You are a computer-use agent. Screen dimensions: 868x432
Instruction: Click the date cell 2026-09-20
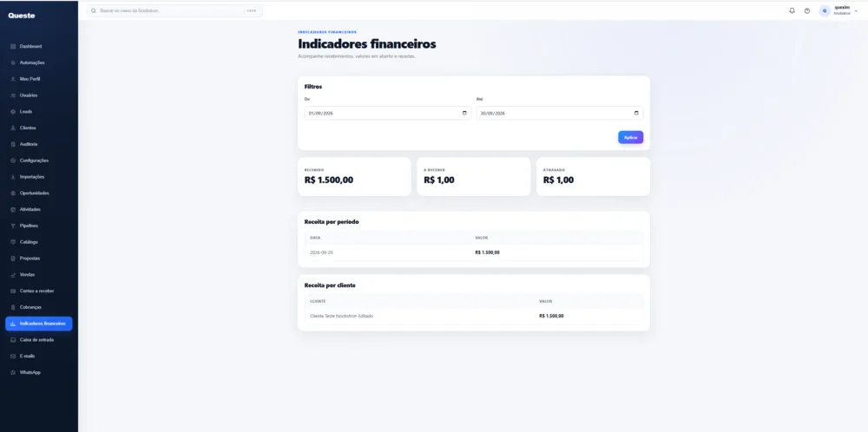coord(322,252)
